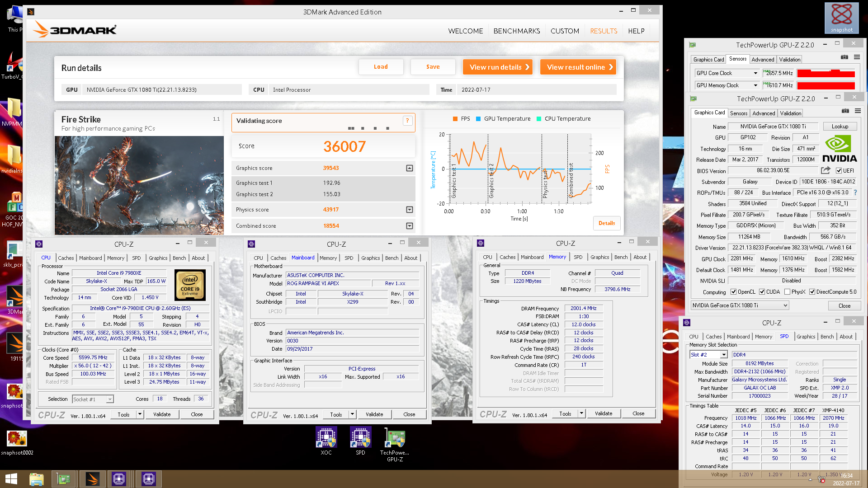Screen dimensions: 868x488
Task: Open GPU-Z screenshot camera icon in Graphics Card window
Action: coord(845,111)
